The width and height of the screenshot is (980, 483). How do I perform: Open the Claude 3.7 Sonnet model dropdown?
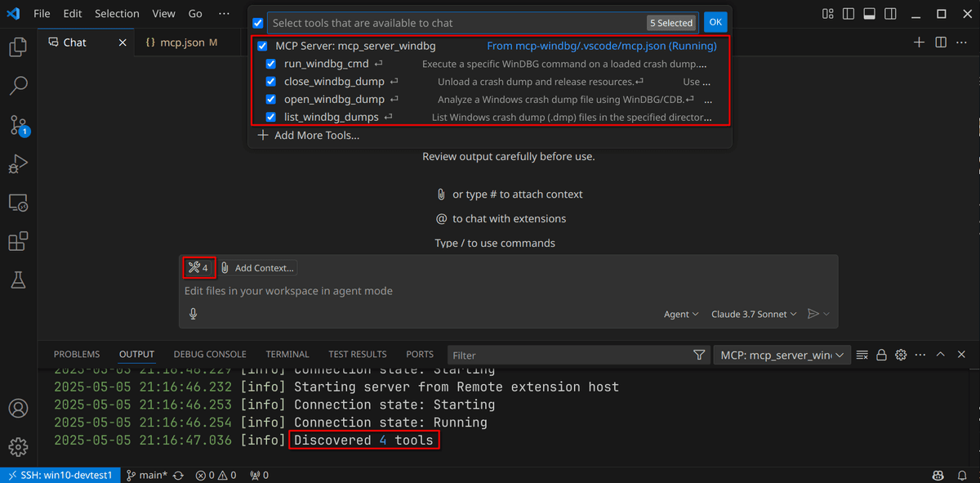(x=754, y=314)
